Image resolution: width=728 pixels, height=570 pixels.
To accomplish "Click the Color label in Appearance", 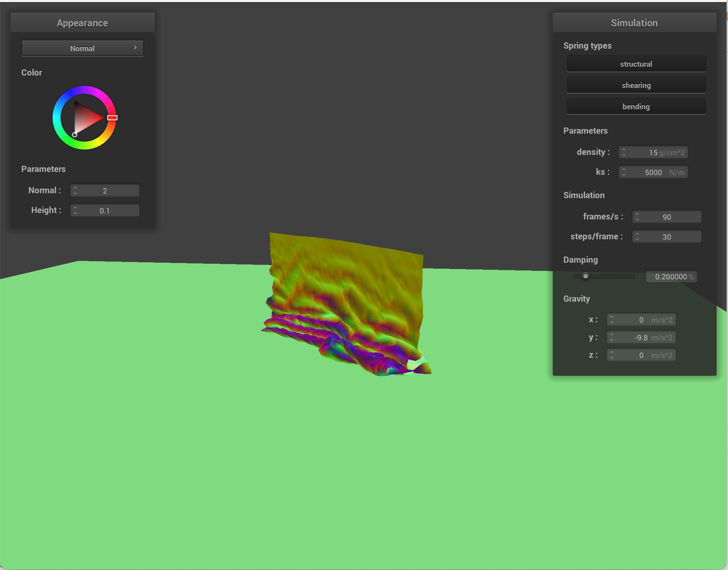I will point(32,73).
